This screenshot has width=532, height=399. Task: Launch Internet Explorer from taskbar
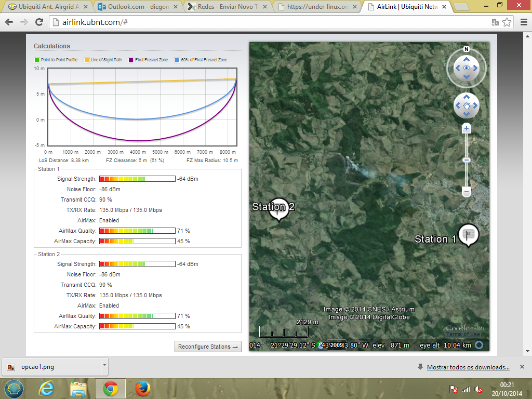47,389
